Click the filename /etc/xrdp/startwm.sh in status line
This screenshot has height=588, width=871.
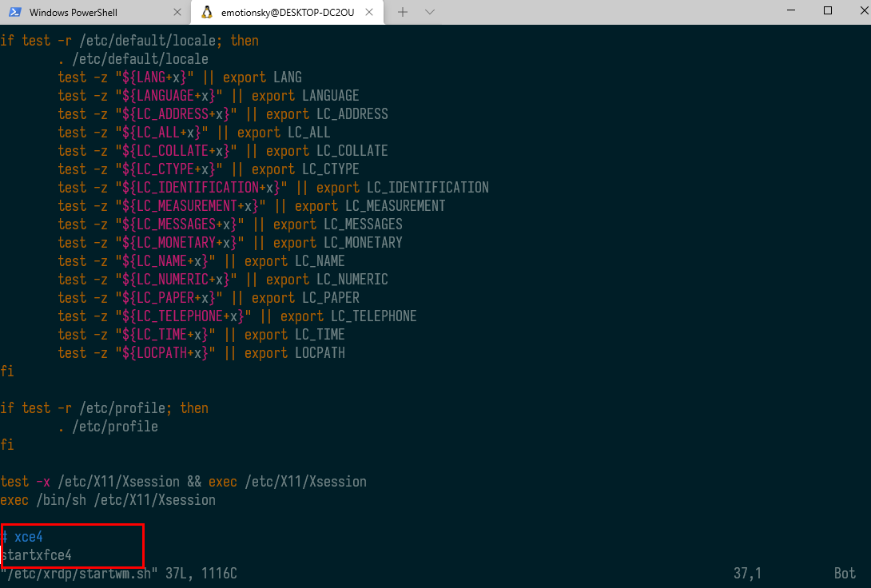[x=76, y=573]
